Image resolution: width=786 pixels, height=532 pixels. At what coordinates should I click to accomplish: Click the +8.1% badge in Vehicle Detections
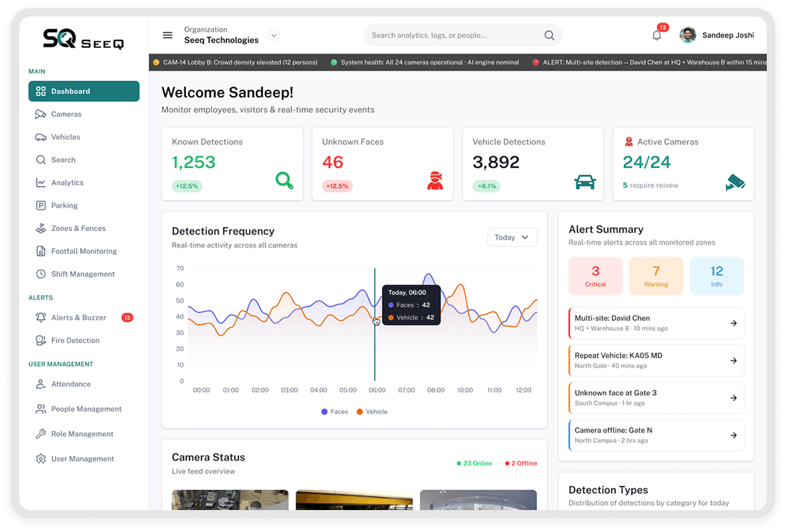click(x=487, y=186)
